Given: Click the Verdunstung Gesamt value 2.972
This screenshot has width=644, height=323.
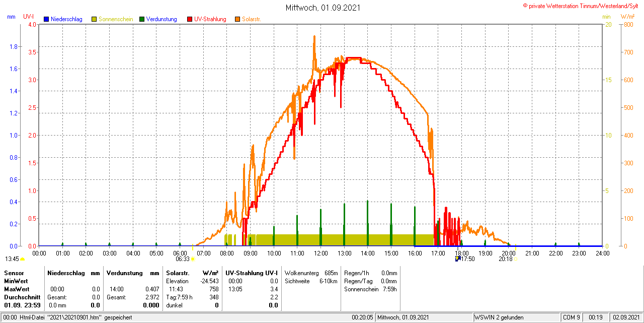Looking at the screenshot, I should click(x=152, y=297).
